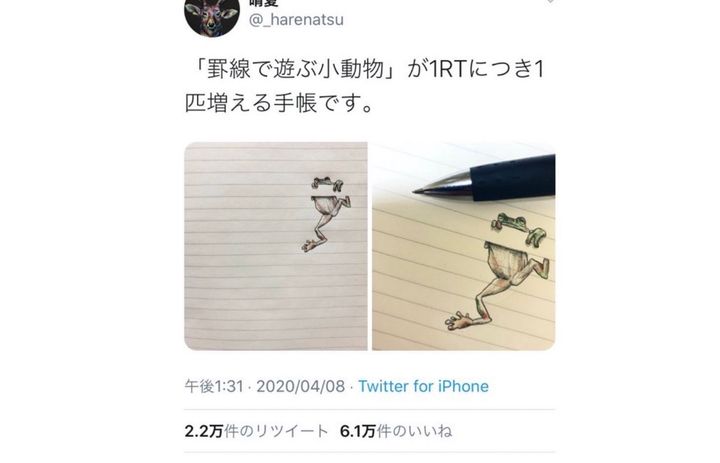
Task: Open the left notebook frog photo
Action: [276, 246]
